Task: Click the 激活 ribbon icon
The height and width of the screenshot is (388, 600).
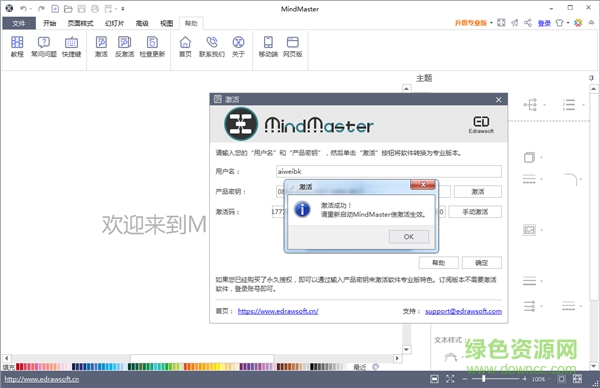Action: click(x=101, y=47)
